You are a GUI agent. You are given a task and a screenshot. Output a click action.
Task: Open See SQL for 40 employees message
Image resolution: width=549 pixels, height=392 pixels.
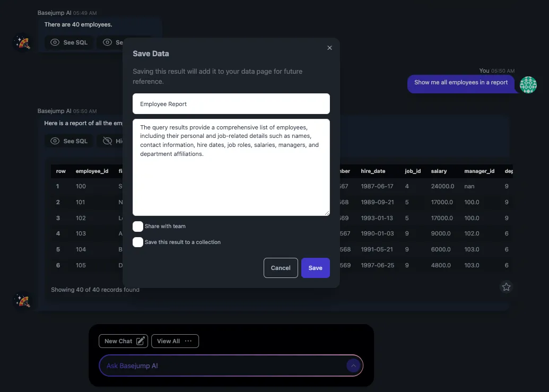pyautogui.click(x=69, y=42)
